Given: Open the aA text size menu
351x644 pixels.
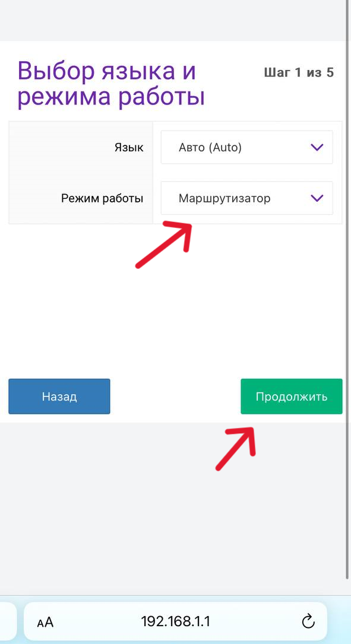Looking at the screenshot, I should click(x=45, y=622).
